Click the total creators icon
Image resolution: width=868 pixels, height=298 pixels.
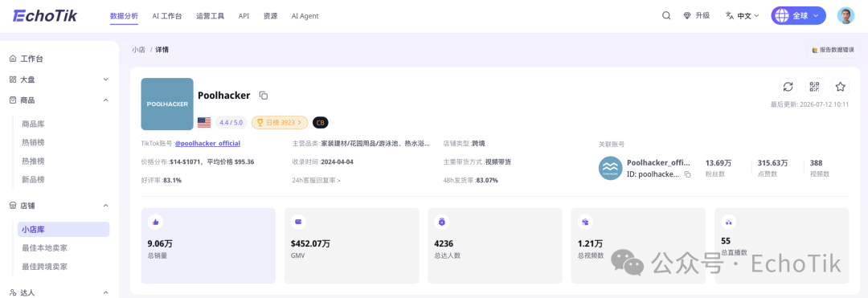point(442,222)
